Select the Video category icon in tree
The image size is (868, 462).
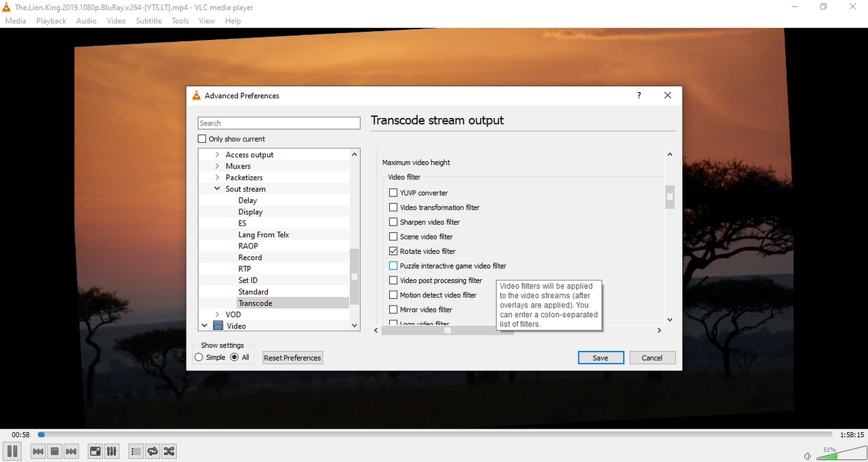[218, 326]
